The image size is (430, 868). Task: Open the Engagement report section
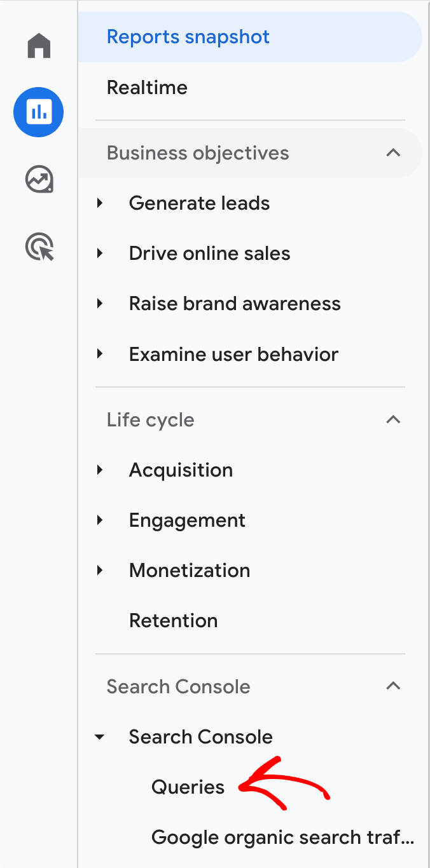[x=187, y=520]
